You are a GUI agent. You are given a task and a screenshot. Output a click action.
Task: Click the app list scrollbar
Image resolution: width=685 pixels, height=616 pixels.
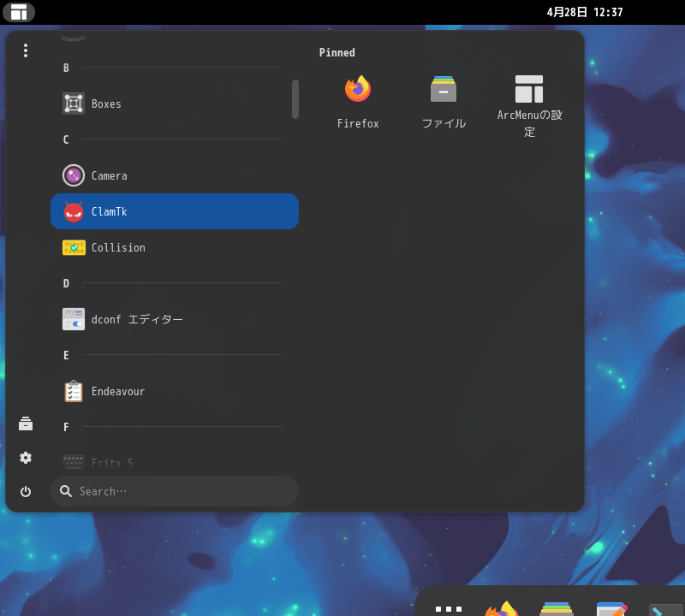295,99
